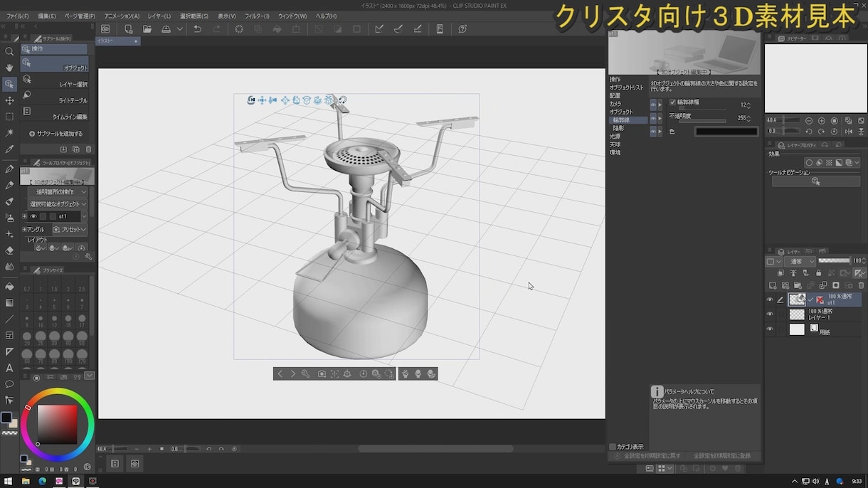868x488 pixels.
Task: Open the ウィンドウ(W) menu
Action: [x=292, y=16]
